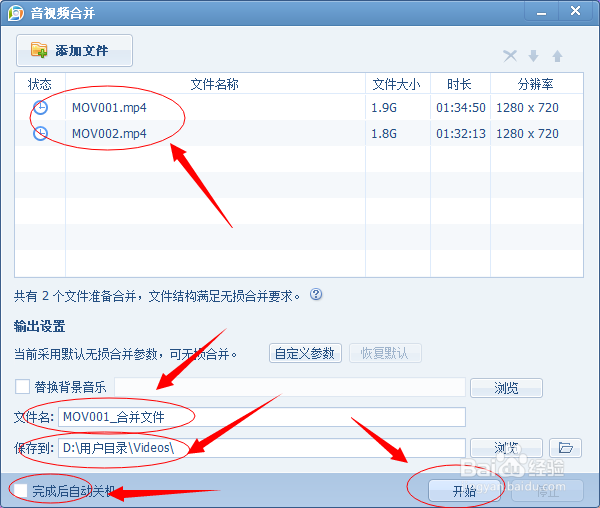The image size is (600, 508).
Task: Click the 添加文件 add file button
Action: [x=74, y=50]
